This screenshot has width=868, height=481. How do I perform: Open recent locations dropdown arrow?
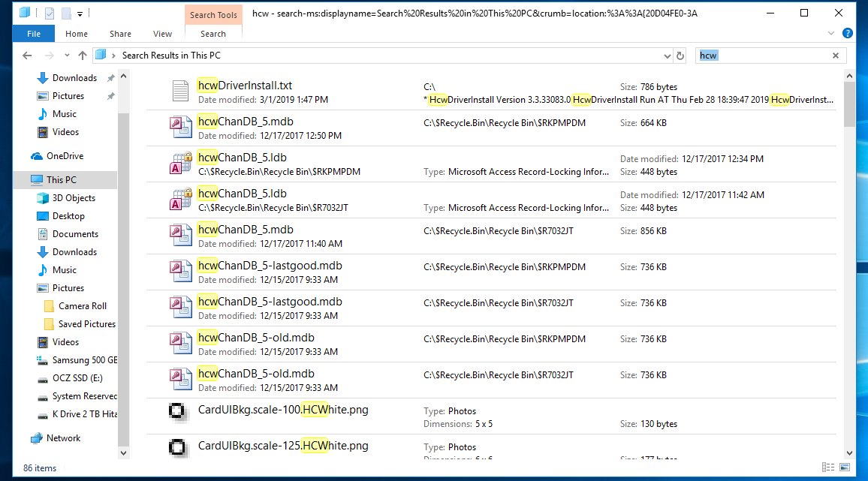pyautogui.click(x=67, y=56)
